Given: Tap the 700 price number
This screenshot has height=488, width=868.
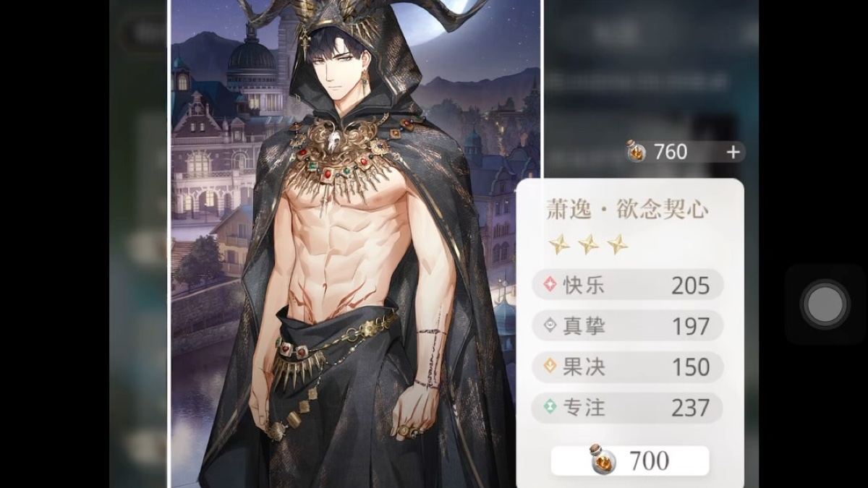Looking at the screenshot, I should click(649, 461).
